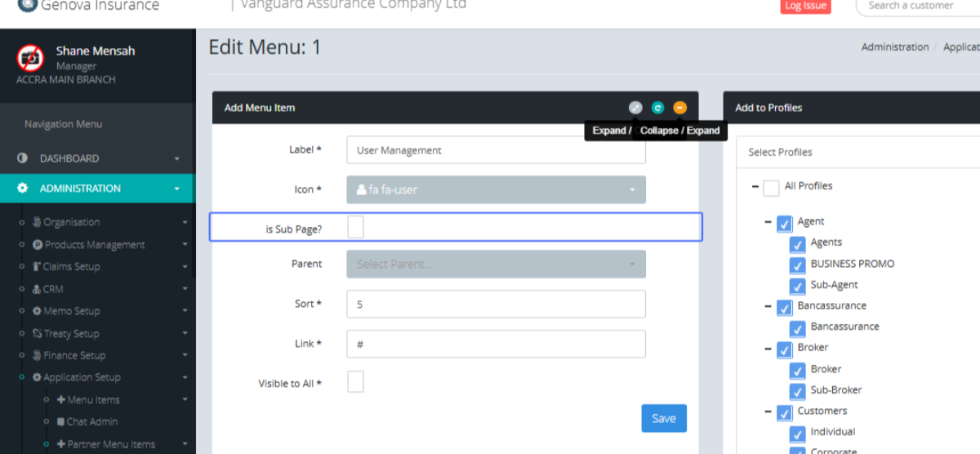The width and height of the screenshot is (980, 454).
Task: Open the Icon dropdown showing fa-user
Action: point(496,189)
